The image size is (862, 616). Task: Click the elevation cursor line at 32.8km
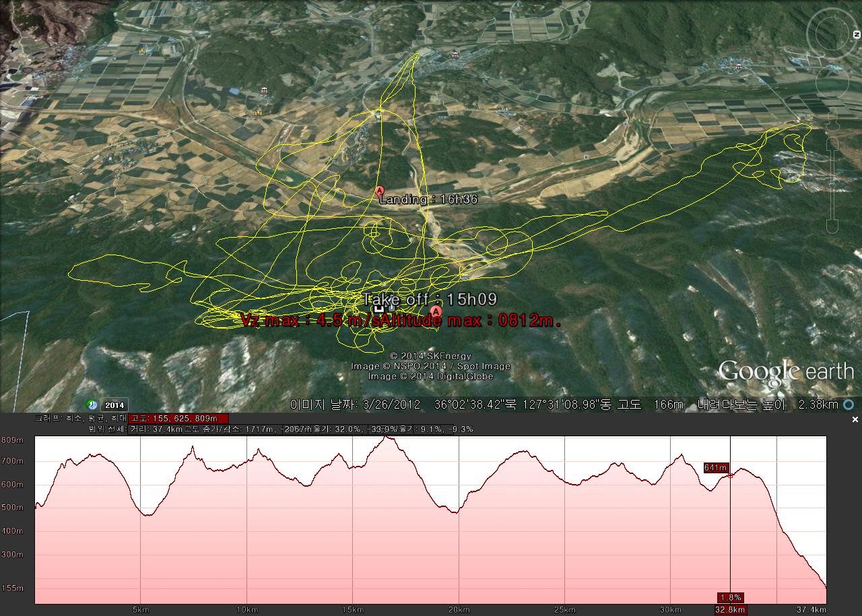(x=731, y=518)
